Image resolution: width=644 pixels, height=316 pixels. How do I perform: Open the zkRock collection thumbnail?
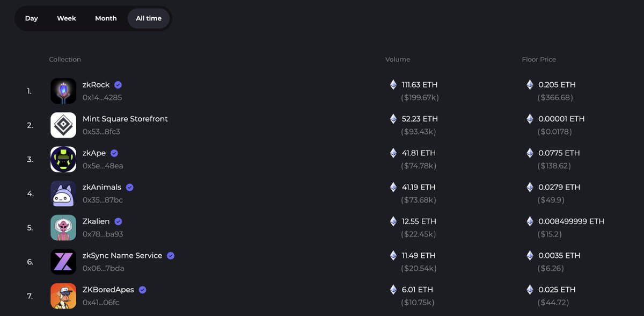(63, 91)
